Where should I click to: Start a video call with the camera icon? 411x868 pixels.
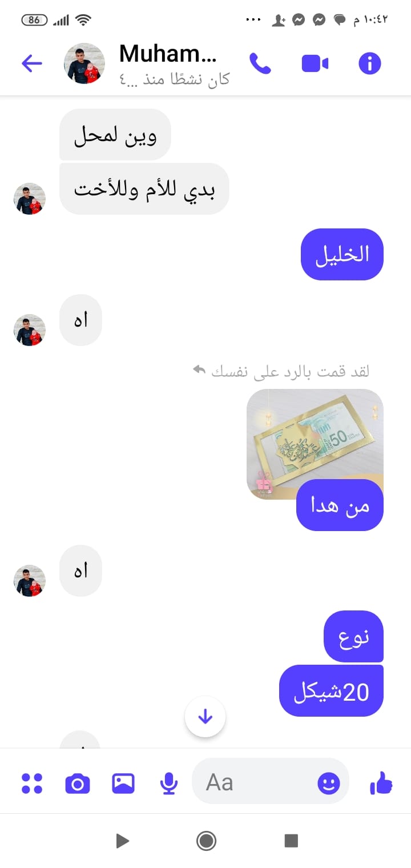[x=315, y=63]
